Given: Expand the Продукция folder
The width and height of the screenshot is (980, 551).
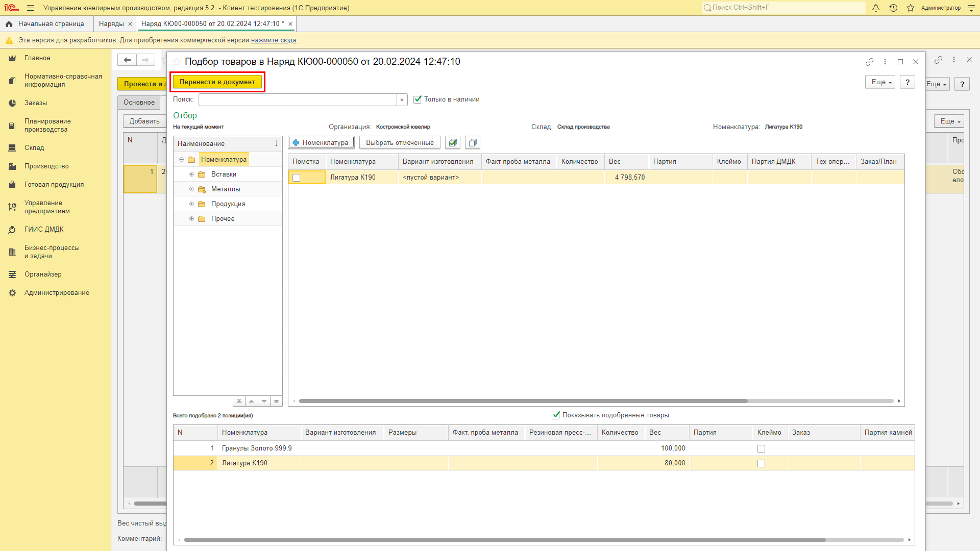Looking at the screenshot, I should coord(192,204).
